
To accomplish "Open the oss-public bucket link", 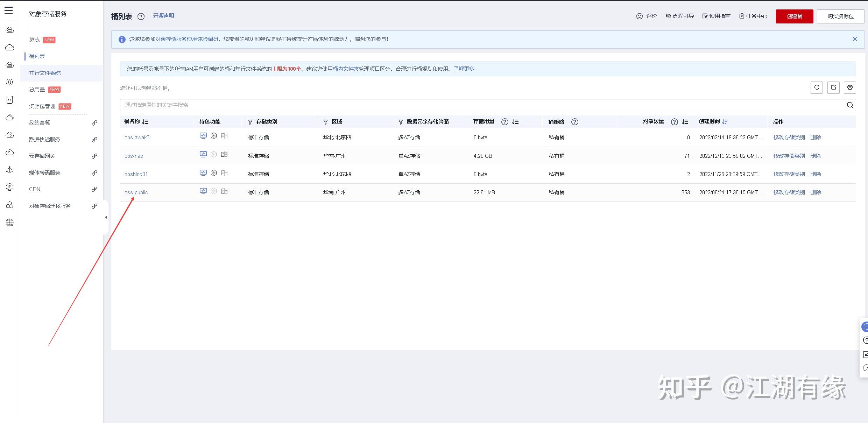I will 136,192.
